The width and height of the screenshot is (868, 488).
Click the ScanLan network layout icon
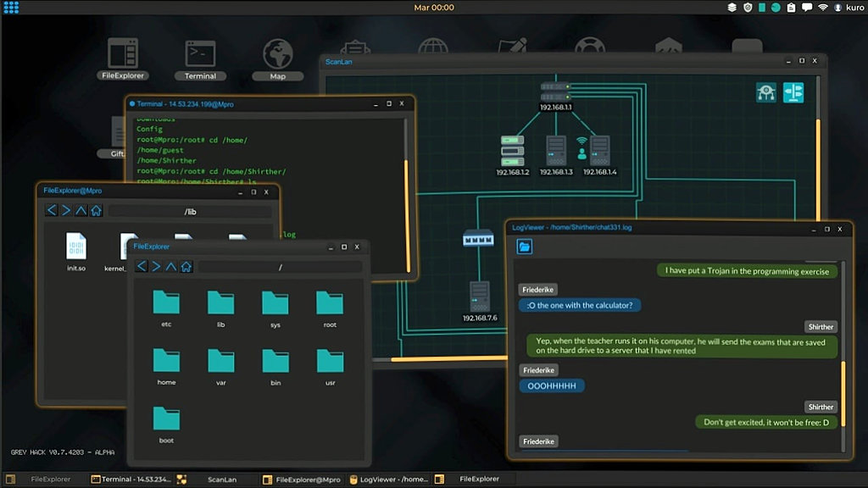tap(793, 92)
